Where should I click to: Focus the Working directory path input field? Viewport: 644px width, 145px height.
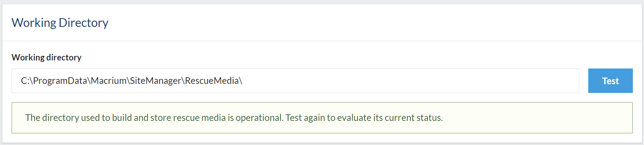click(295, 81)
